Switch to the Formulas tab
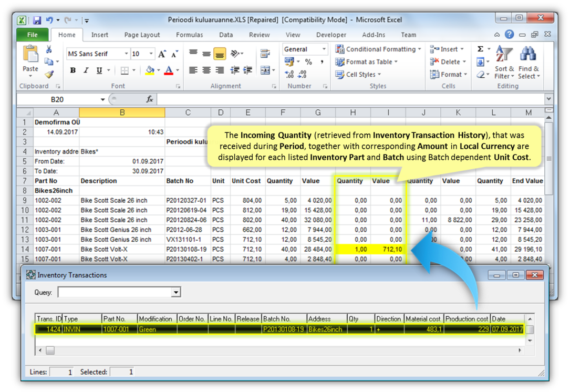Image resolution: width=570 pixels, height=392 pixels. click(190, 35)
